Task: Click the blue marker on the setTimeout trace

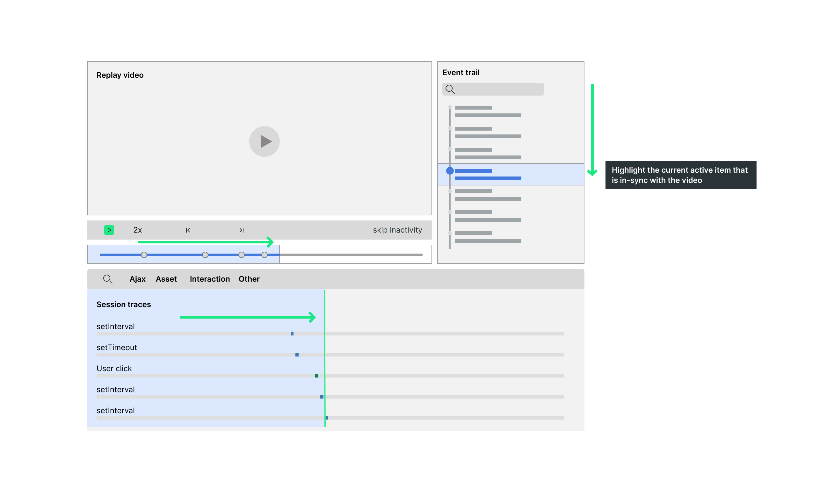Action: point(297,354)
